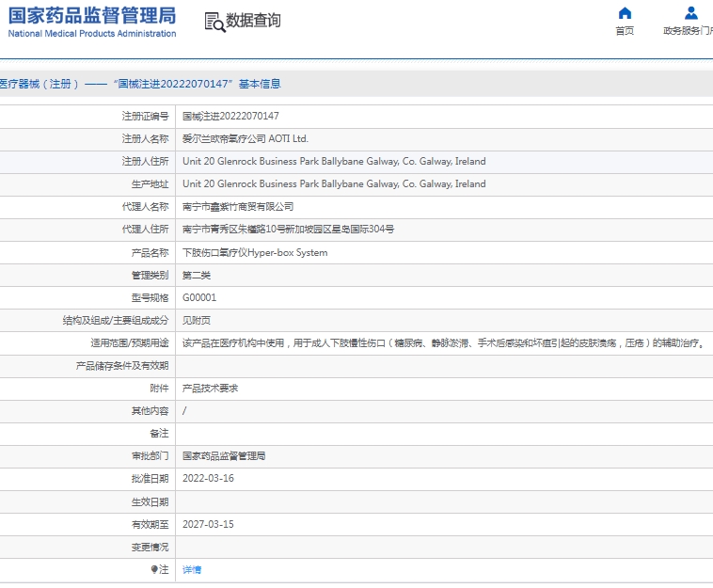This screenshot has width=713, height=588.
Task: Click the 适用范围 intended use description
Action: point(443,343)
